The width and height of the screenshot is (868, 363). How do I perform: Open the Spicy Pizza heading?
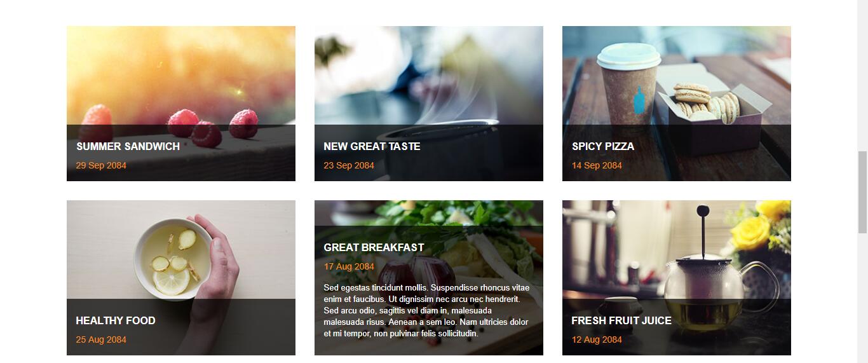(603, 146)
